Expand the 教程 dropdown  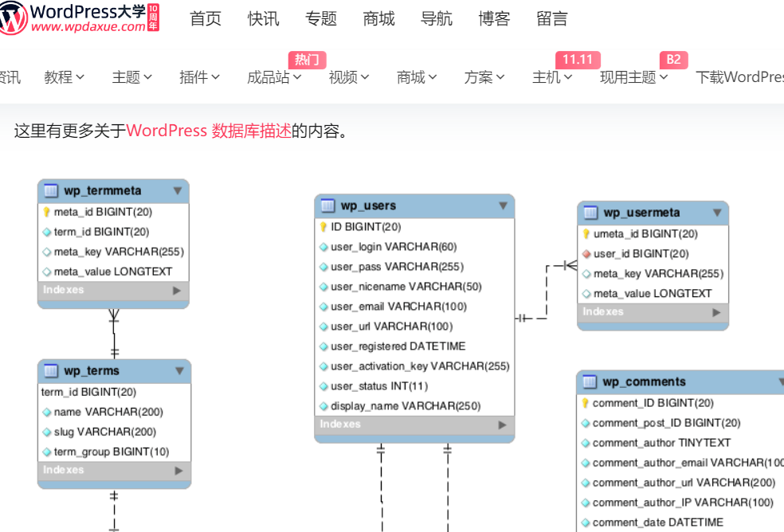[x=64, y=77]
